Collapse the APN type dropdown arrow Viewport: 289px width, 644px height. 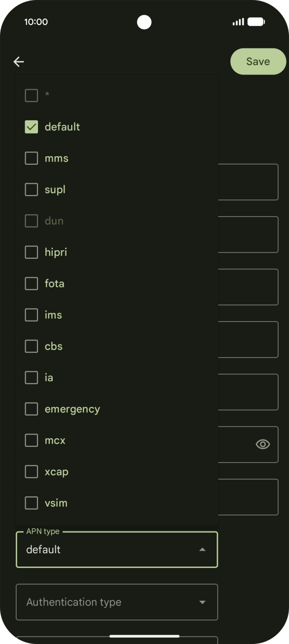tap(202, 549)
